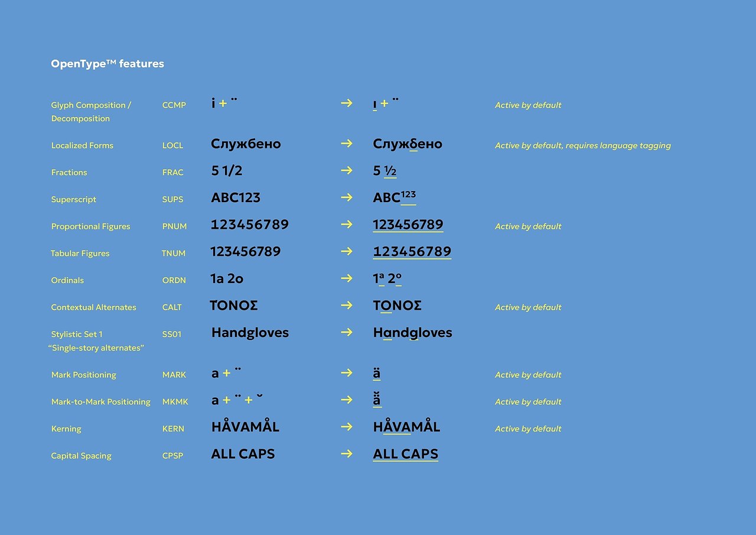Click the '5 1/2' sample text
756x535 pixels.
227,171
